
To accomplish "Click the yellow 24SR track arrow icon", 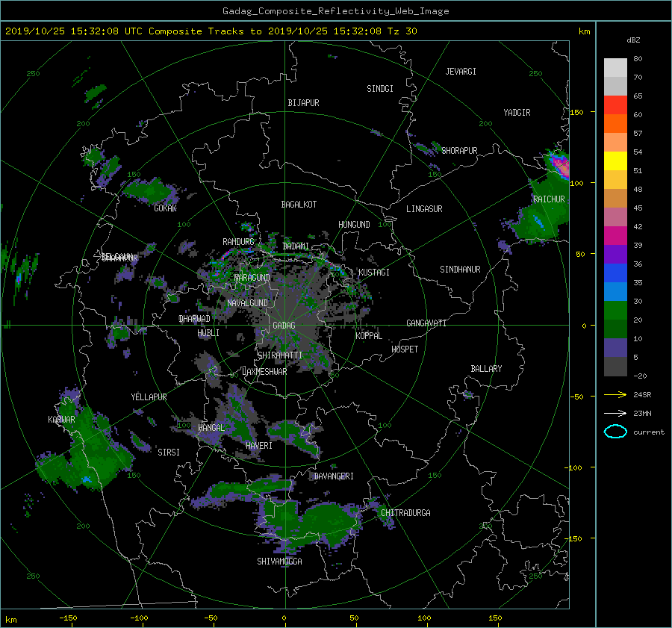I will 615,394.
